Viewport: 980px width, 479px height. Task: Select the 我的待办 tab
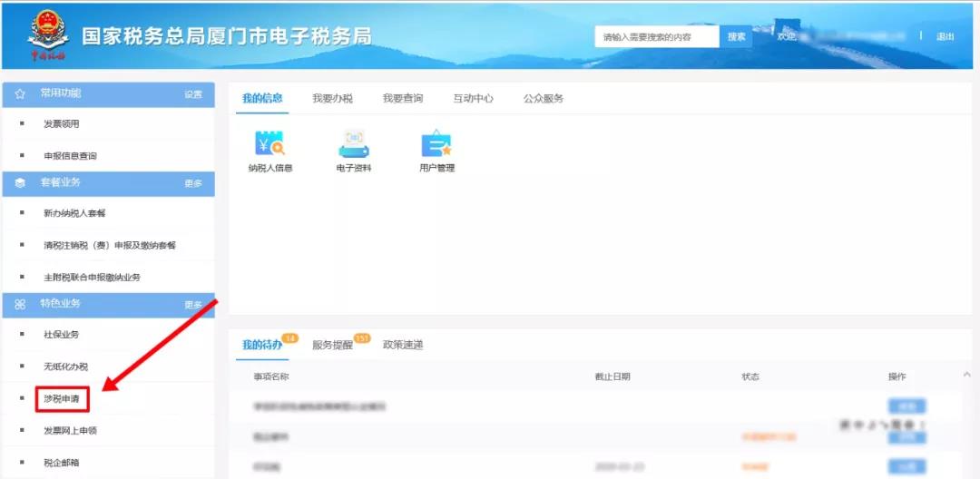[x=262, y=345]
